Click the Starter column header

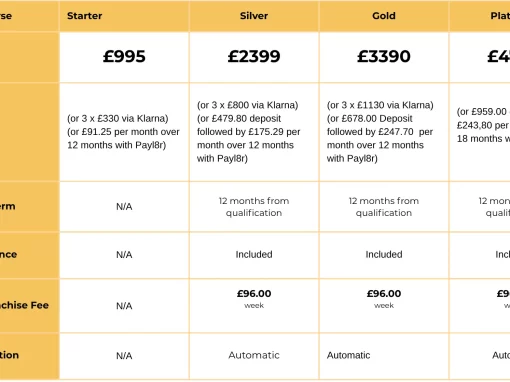[84, 16]
